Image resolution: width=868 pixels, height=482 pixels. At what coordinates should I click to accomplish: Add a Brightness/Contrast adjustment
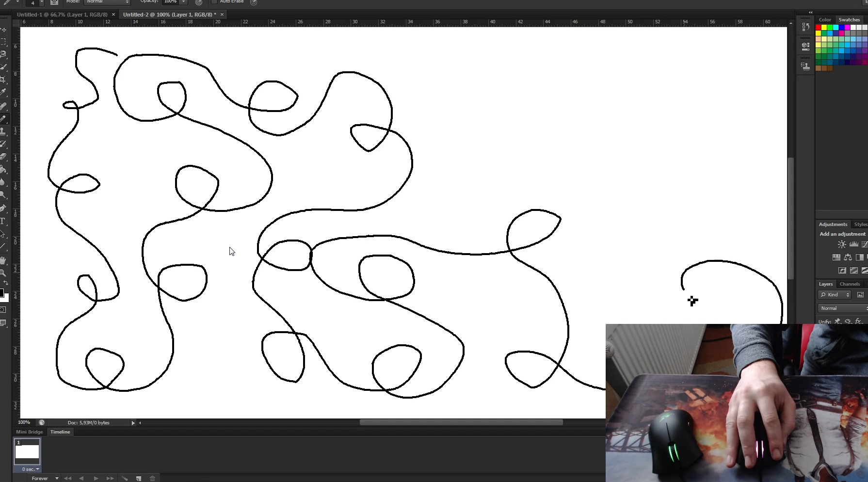click(x=842, y=244)
